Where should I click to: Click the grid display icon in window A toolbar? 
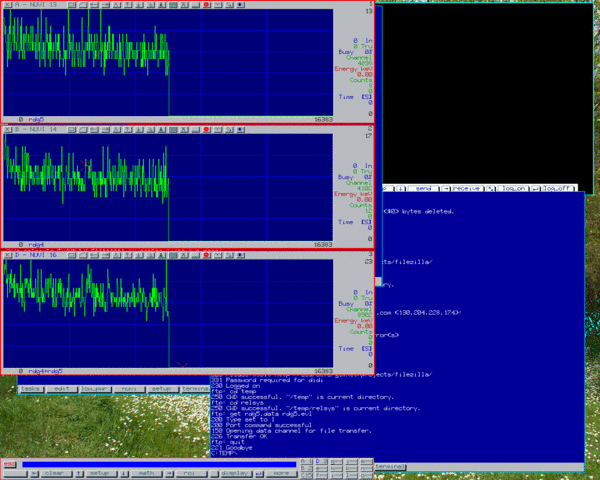[x=173, y=5]
